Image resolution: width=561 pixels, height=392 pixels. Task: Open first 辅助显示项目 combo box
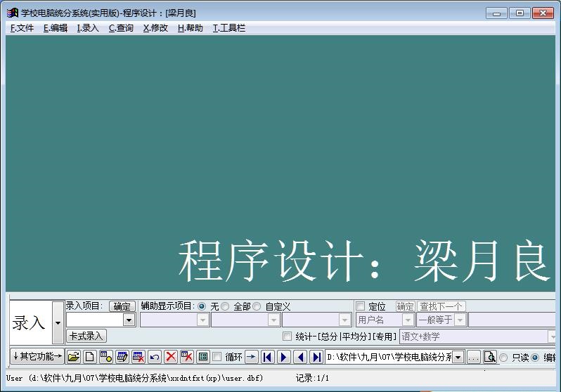pyautogui.click(x=203, y=320)
